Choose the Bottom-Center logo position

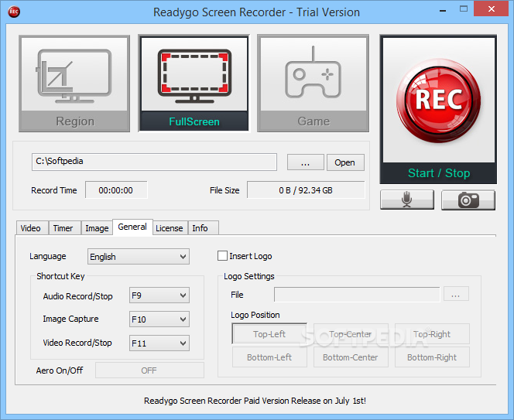pos(351,357)
